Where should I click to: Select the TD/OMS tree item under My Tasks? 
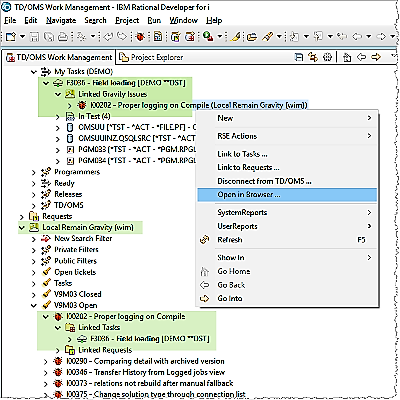(x=69, y=205)
